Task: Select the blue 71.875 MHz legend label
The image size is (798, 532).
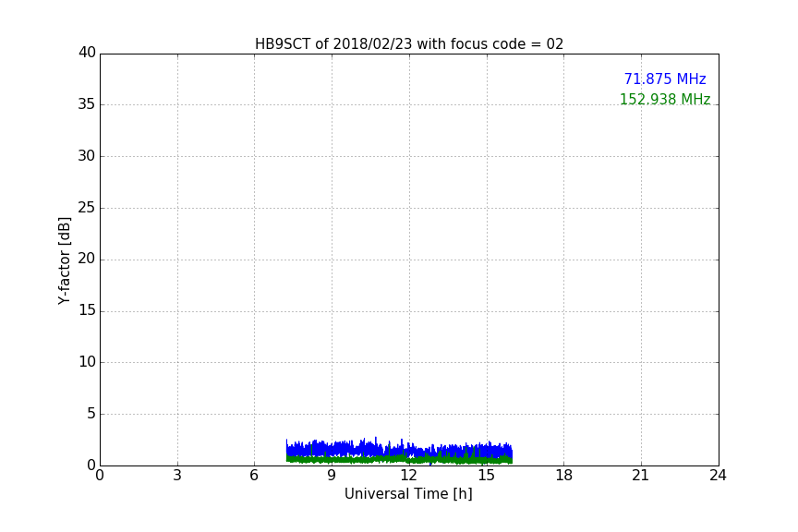Action: tap(665, 79)
